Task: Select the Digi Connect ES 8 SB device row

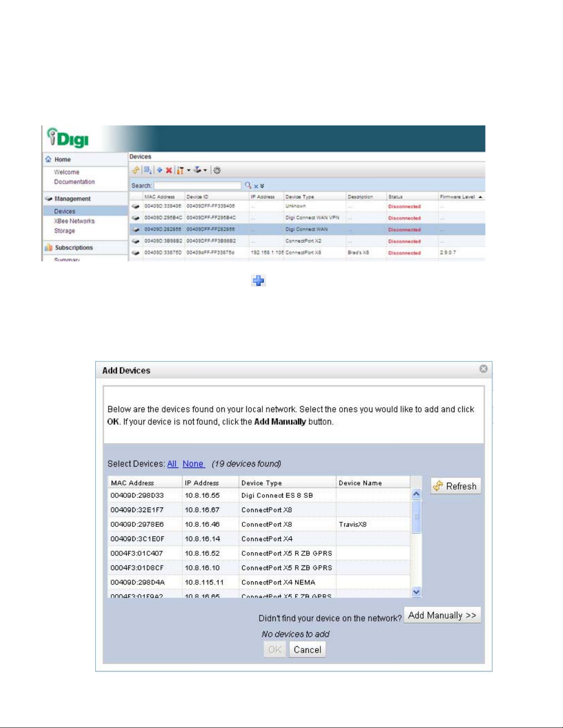Action: 259,495
